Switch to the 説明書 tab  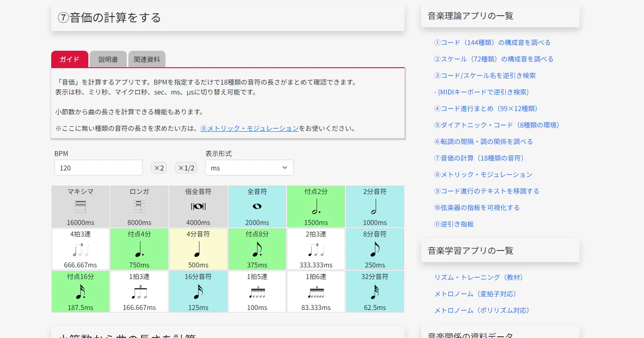tap(108, 59)
